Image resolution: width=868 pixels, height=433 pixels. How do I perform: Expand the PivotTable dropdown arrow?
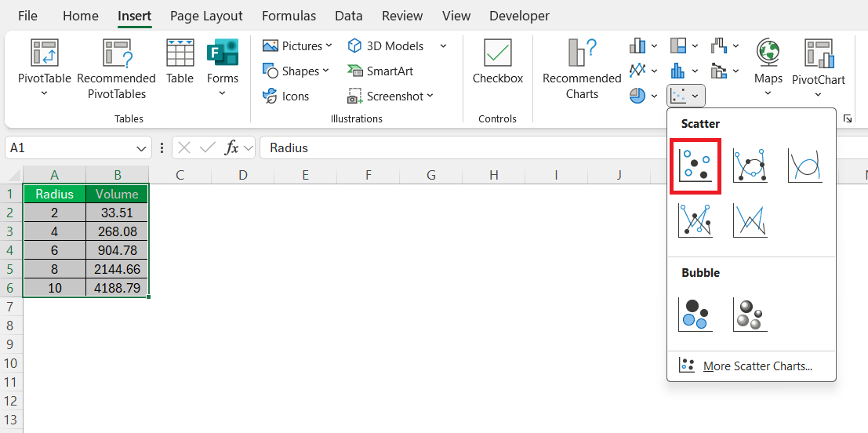45,93
